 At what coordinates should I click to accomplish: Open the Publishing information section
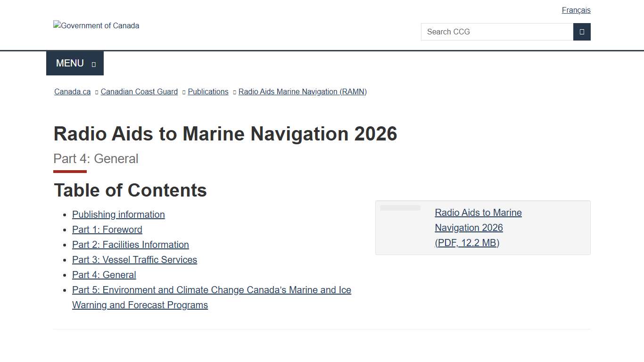click(x=118, y=214)
